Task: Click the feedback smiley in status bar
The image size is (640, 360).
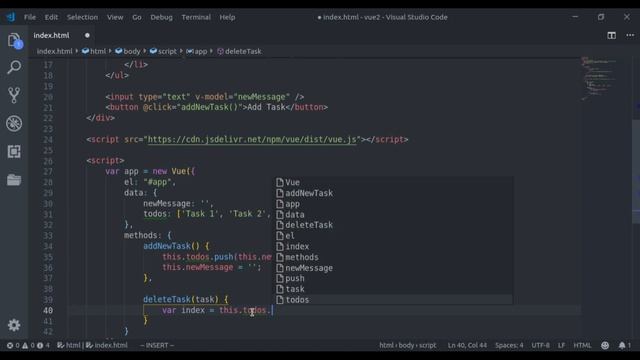Action: [605, 345]
